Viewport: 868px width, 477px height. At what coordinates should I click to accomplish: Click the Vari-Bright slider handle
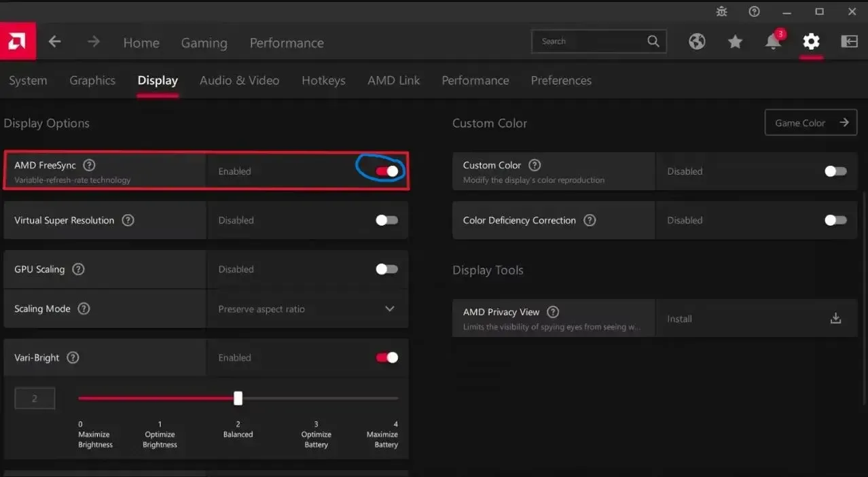pyautogui.click(x=238, y=398)
